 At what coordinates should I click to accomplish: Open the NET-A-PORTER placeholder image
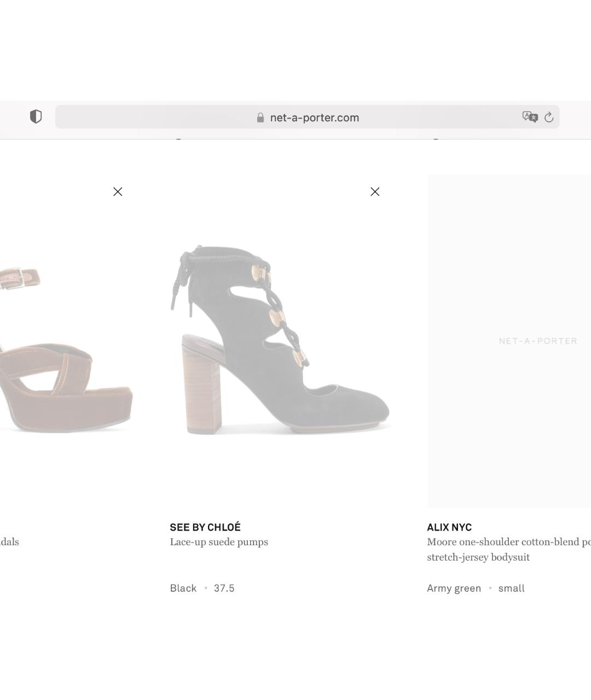509,341
